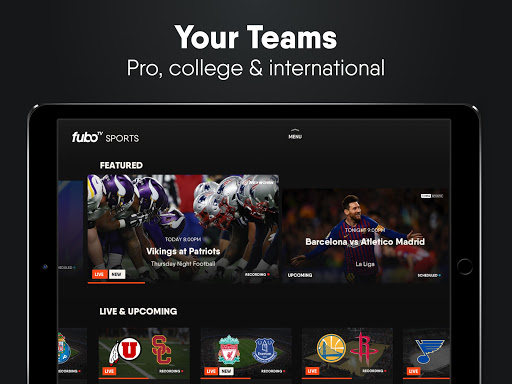
Task: Toggle RECORDING on Vikings at Patriots
Action: coord(257,275)
